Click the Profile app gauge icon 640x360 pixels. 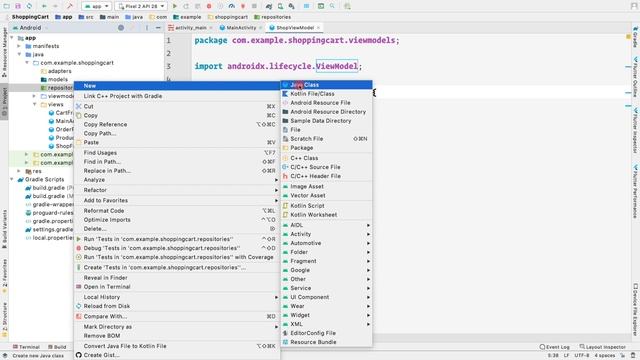[231, 6]
